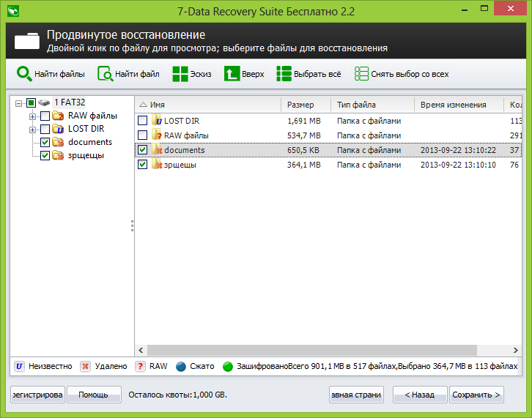Collapse the 1 FAT32 root node
Image resolution: width=532 pixels, height=418 pixels.
pyautogui.click(x=19, y=103)
